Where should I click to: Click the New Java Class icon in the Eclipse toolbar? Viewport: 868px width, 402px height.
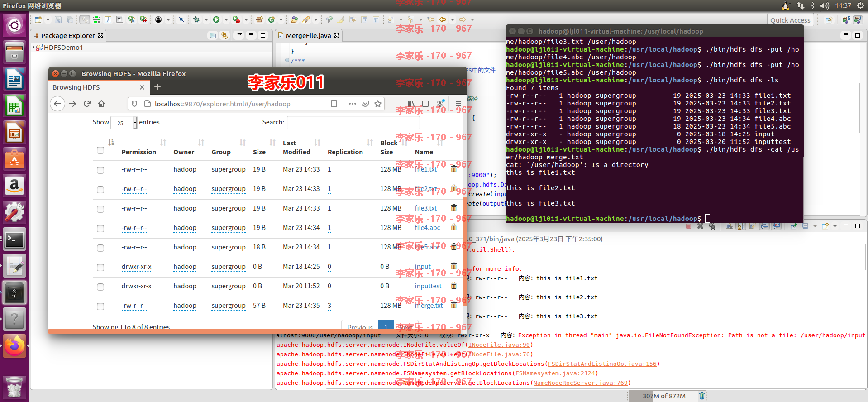272,19
